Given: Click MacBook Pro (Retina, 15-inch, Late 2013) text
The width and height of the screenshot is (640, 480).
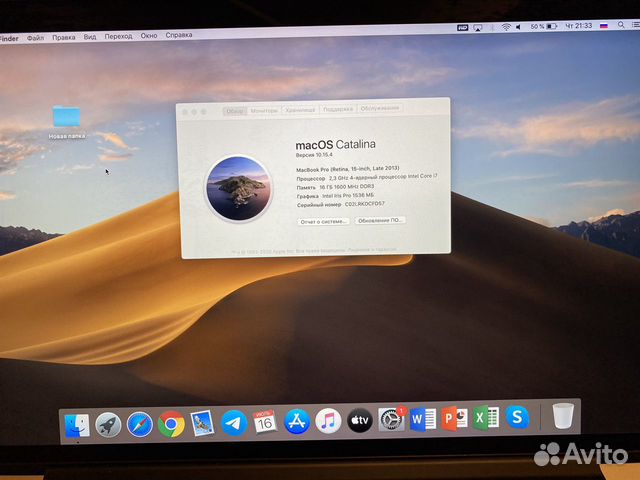Looking at the screenshot, I should pyautogui.click(x=348, y=169).
